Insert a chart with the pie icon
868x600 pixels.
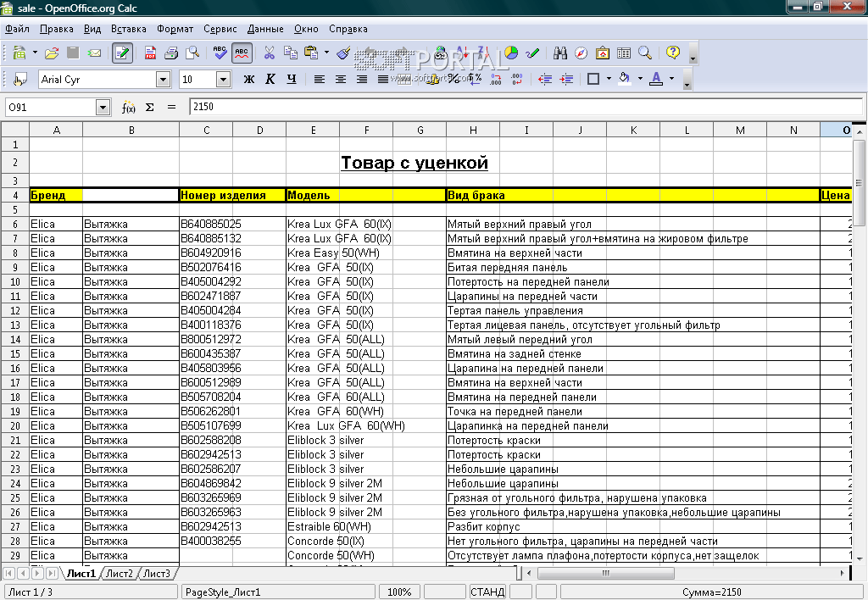[x=511, y=53]
